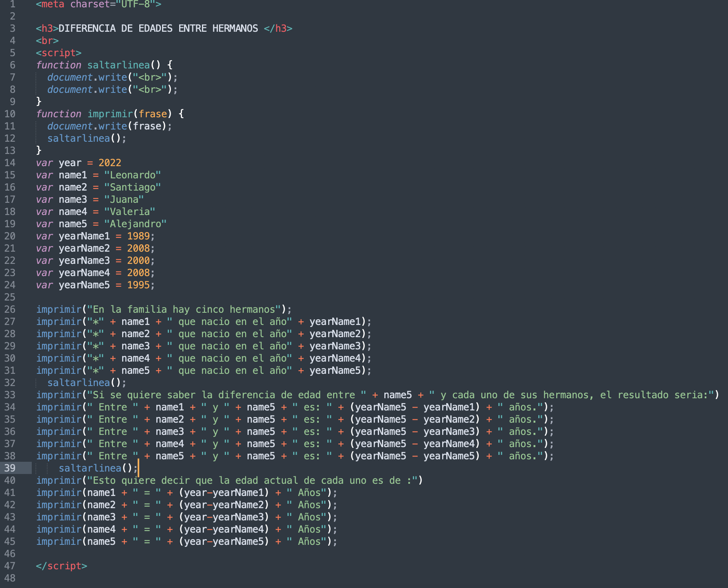Viewport: 728px width, 588px height.
Task: Click line number 1 in the gutter
Action: (13, 4)
